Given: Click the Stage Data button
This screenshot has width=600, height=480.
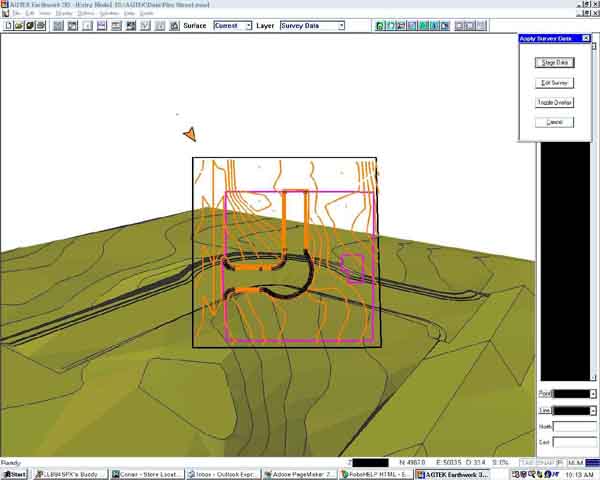Looking at the screenshot, I should pyautogui.click(x=554, y=62).
